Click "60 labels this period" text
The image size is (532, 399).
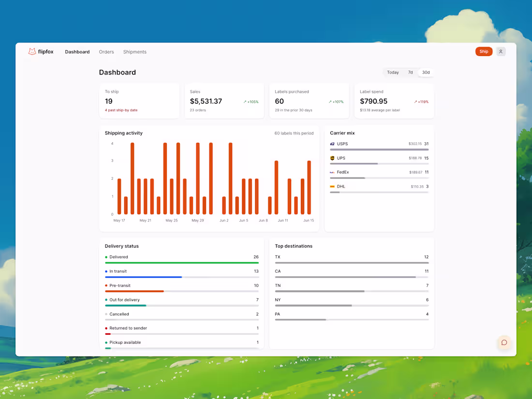(294, 133)
